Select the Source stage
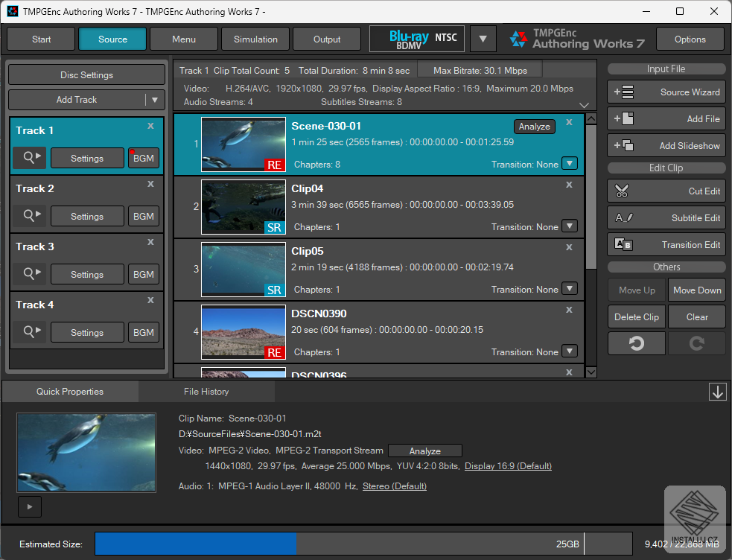The width and height of the screenshot is (732, 560). tap(112, 39)
